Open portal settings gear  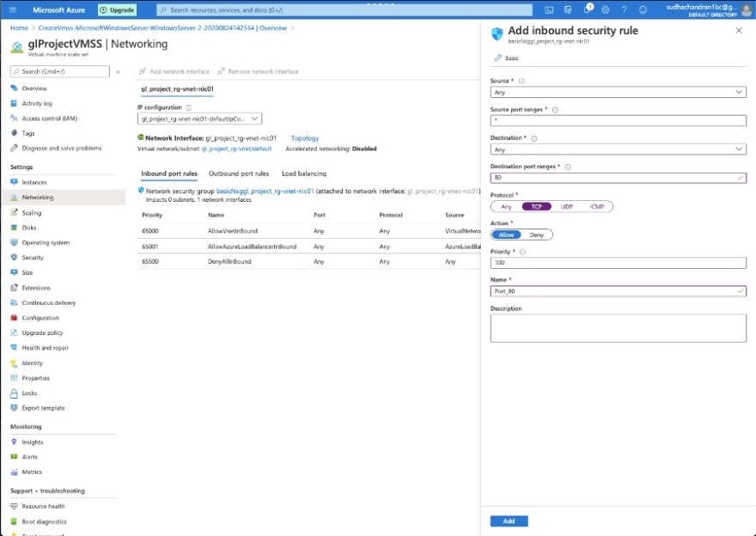606,9
